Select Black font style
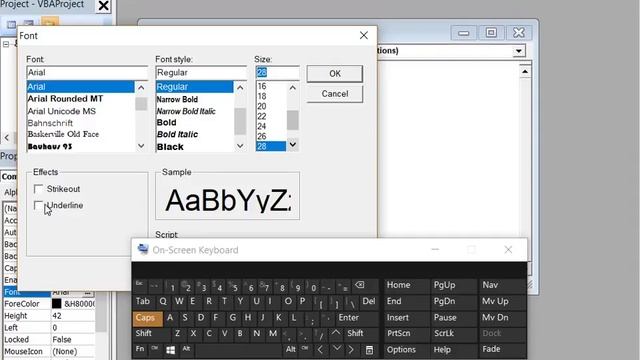Image resolution: width=640 pixels, height=360 pixels. pyautogui.click(x=170, y=147)
